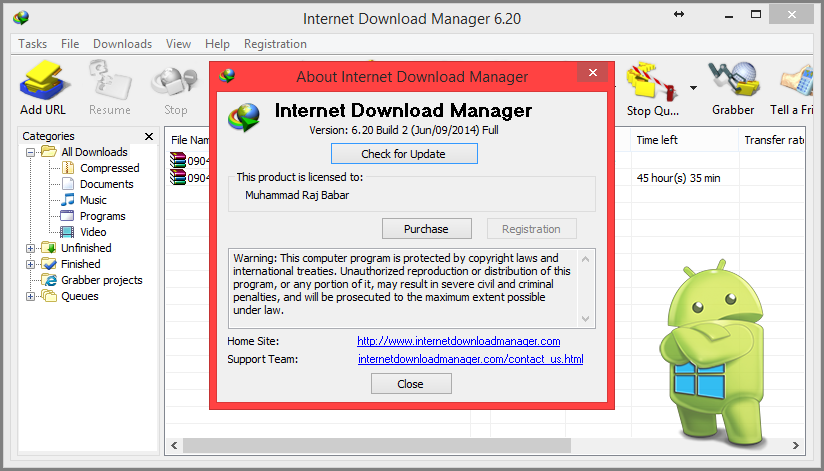Click the Purchase button
Screen dimensions: 824x471
pyautogui.click(x=426, y=229)
